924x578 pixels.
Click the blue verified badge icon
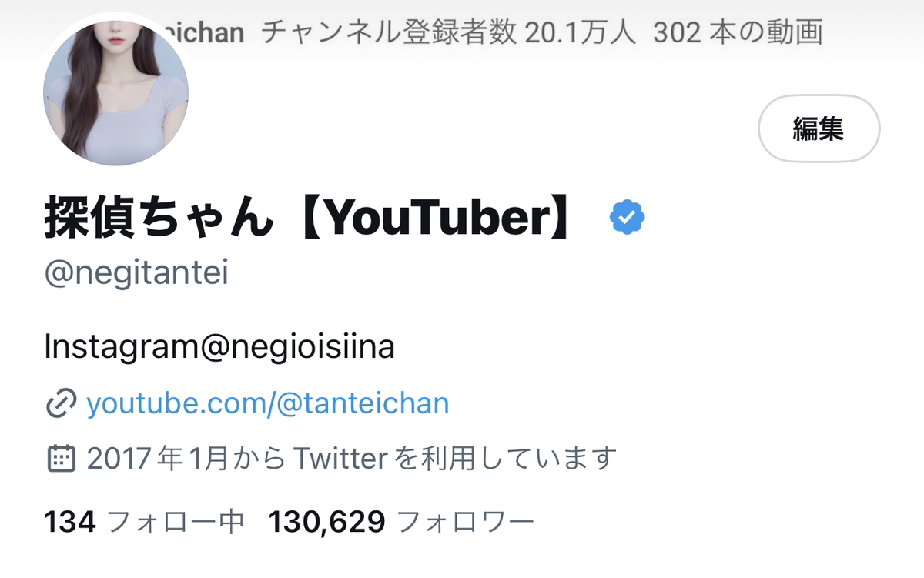click(628, 219)
